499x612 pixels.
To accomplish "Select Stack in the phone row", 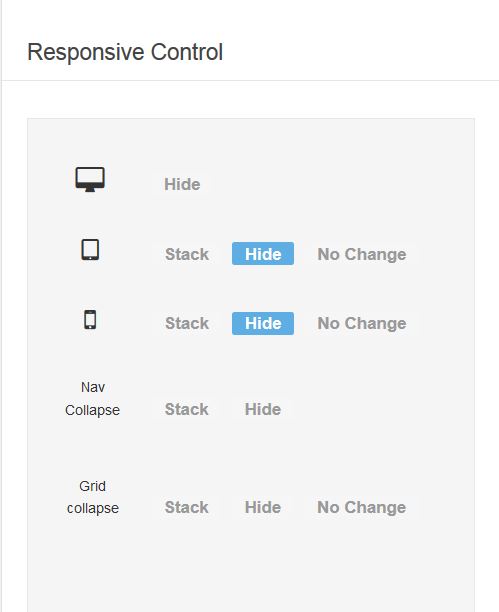I will point(187,323).
